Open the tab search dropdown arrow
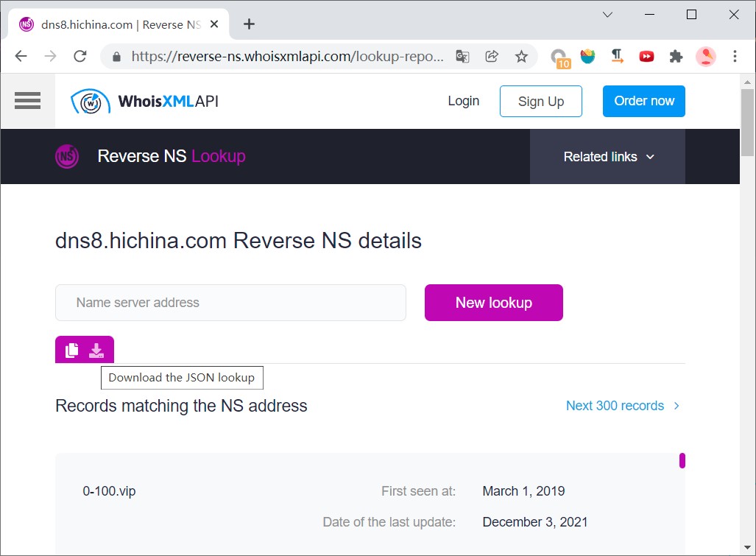This screenshot has width=756, height=556. 607,15
